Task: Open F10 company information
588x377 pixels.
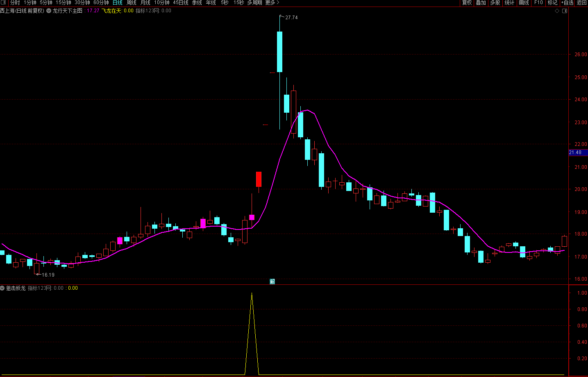Action: (538, 3)
